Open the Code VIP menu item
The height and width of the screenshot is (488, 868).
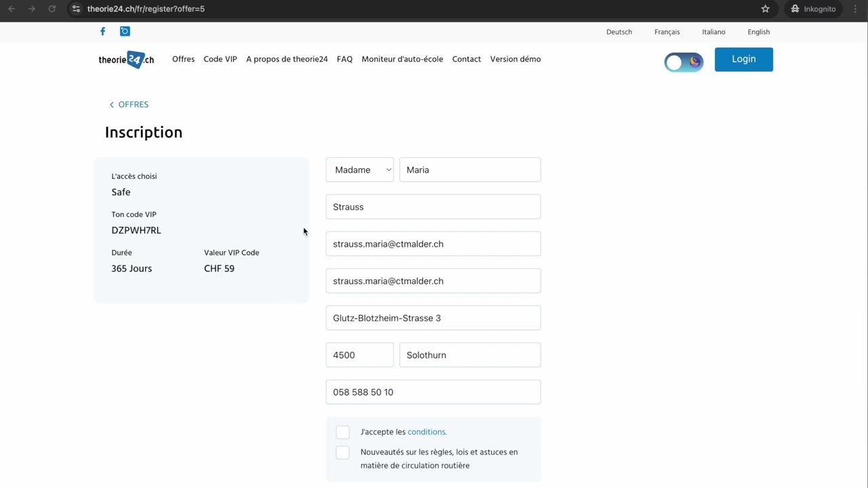click(220, 59)
